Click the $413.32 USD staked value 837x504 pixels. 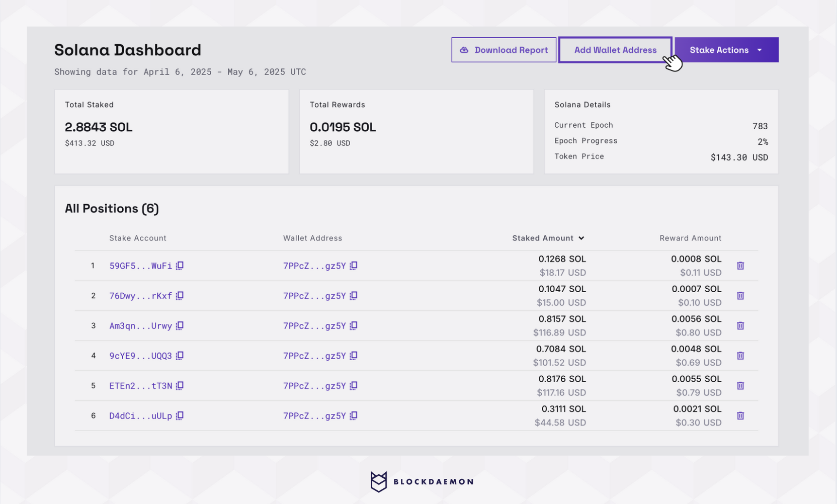tap(90, 143)
